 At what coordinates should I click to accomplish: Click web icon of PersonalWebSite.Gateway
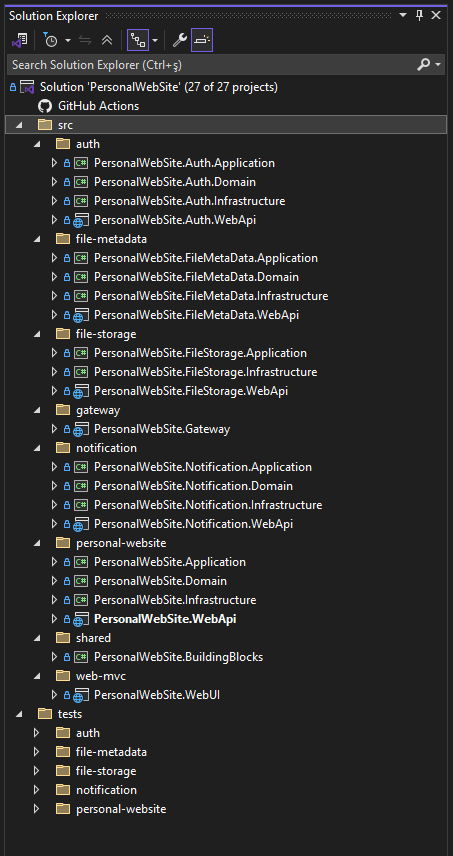[x=81, y=430]
